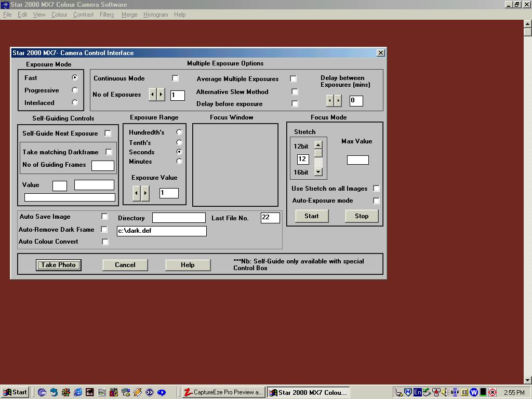This screenshot has width=532, height=399.
Task: Click the blue swirl arrow quick launch icon
Action: point(54,392)
